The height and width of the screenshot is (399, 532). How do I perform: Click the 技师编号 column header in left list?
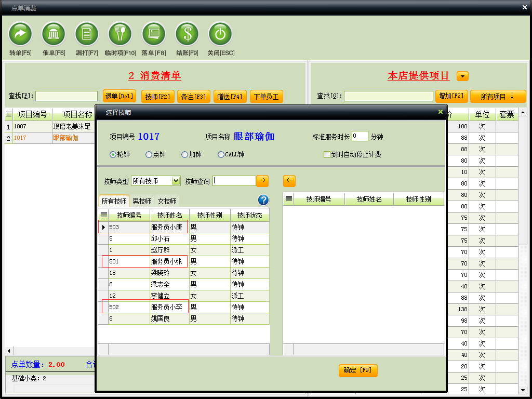(x=129, y=215)
